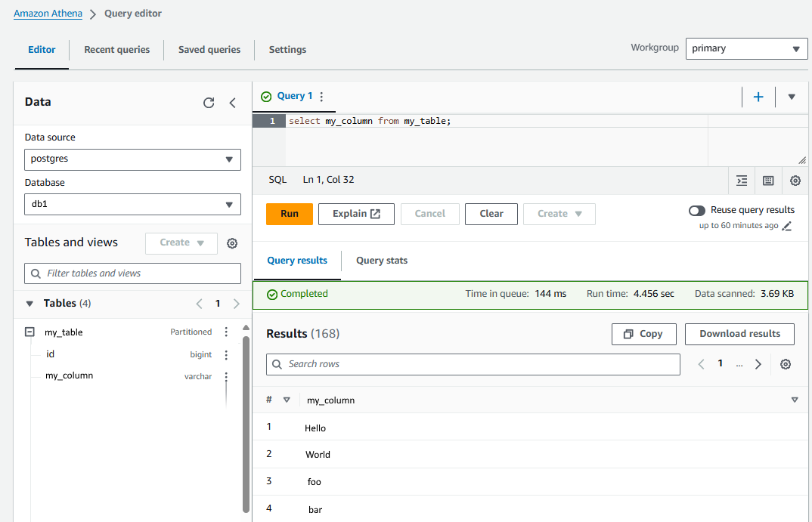
Task: Open my_column actions menu in table tree
Action: (226, 376)
